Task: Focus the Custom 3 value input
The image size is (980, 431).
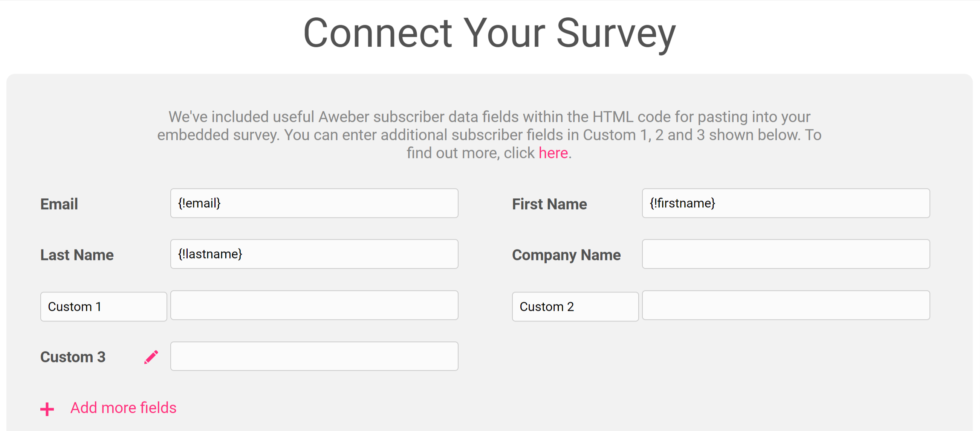Action: 314,356
